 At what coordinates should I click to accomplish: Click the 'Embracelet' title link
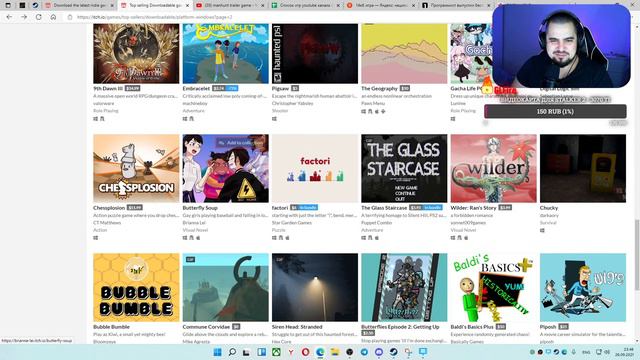tap(196, 88)
